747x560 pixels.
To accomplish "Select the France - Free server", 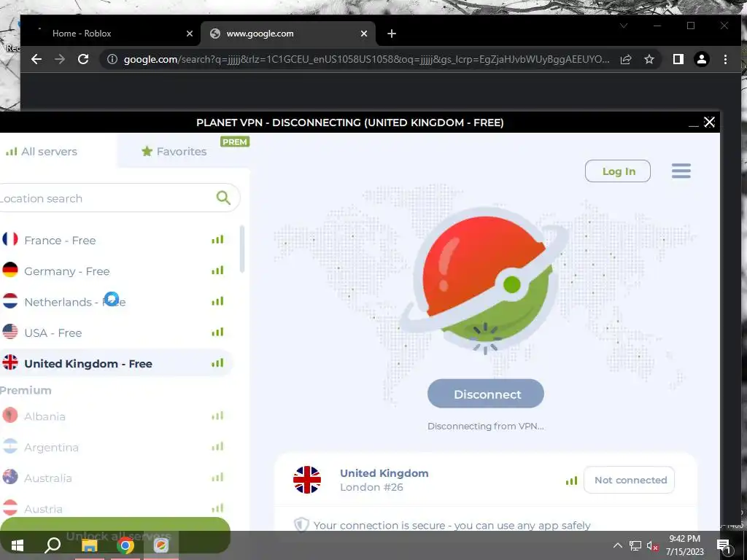I will coord(116,240).
